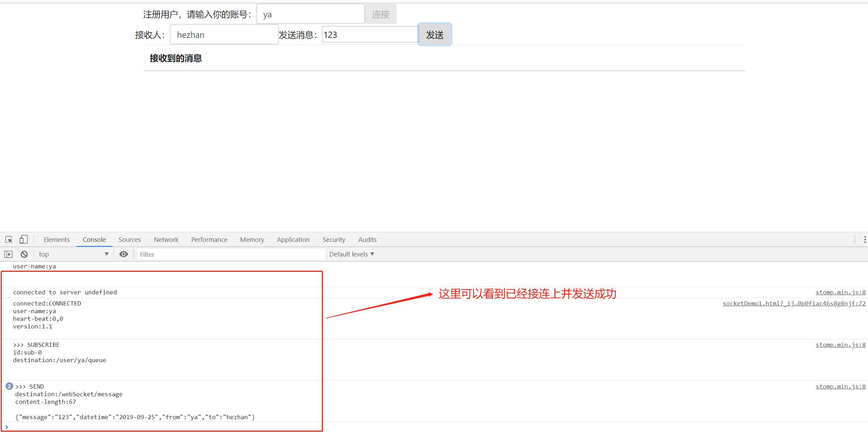Open the top context dropdown
Viewport: 868px width, 432px height.
[74, 254]
